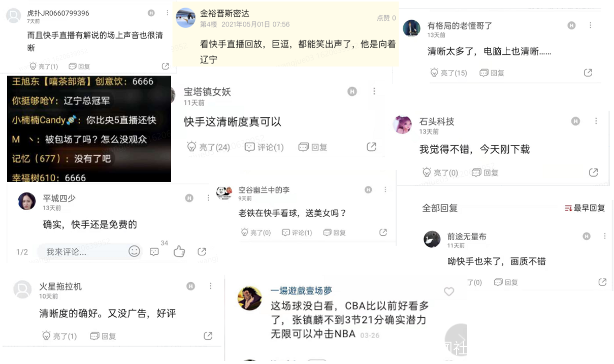Image resolution: width=614 pixels, height=364 pixels.
Task: Click 点赞 0 on 金裕晋斯密达 post
Action: coord(386,18)
